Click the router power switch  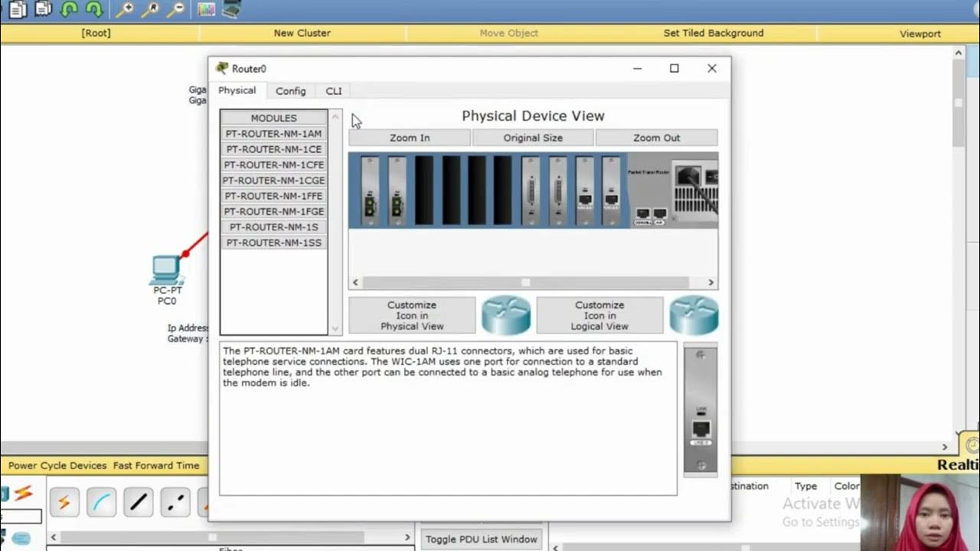(x=711, y=177)
